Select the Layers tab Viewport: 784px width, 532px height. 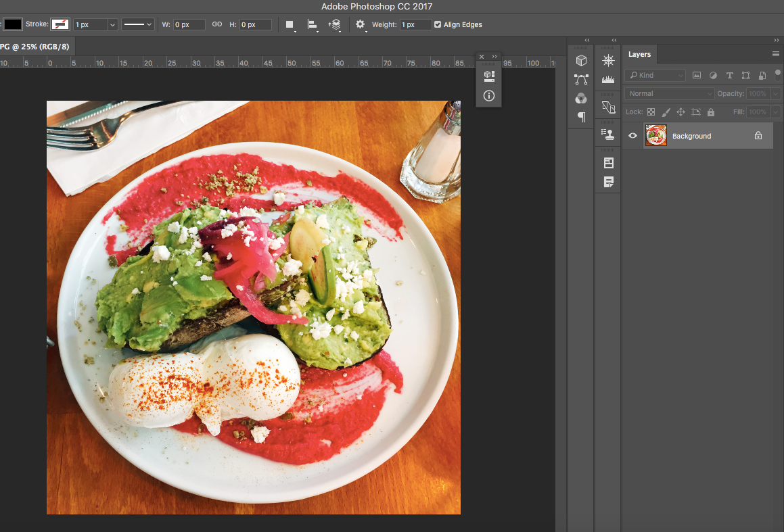(x=639, y=54)
